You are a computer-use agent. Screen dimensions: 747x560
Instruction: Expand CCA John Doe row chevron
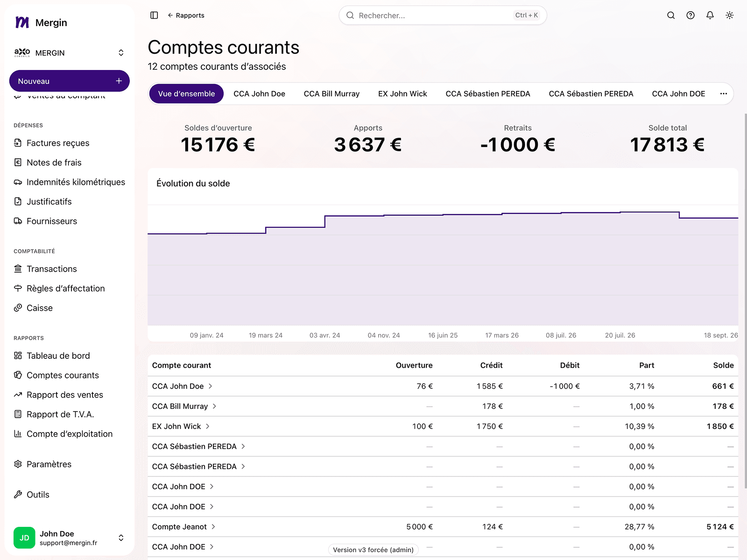(x=211, y=386)
